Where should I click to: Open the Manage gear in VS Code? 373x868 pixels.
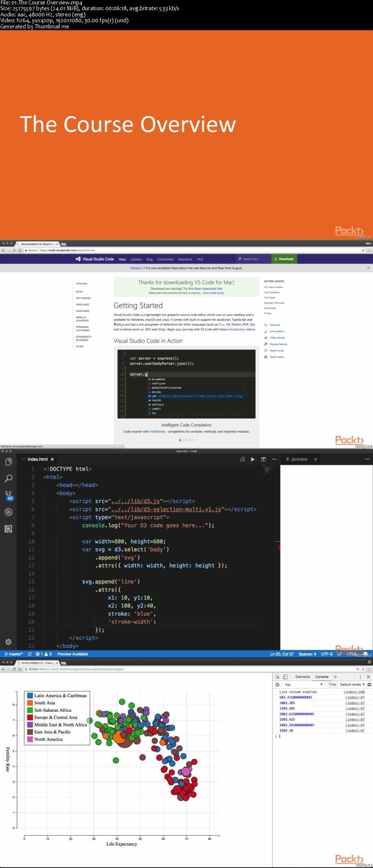(8, 642)
